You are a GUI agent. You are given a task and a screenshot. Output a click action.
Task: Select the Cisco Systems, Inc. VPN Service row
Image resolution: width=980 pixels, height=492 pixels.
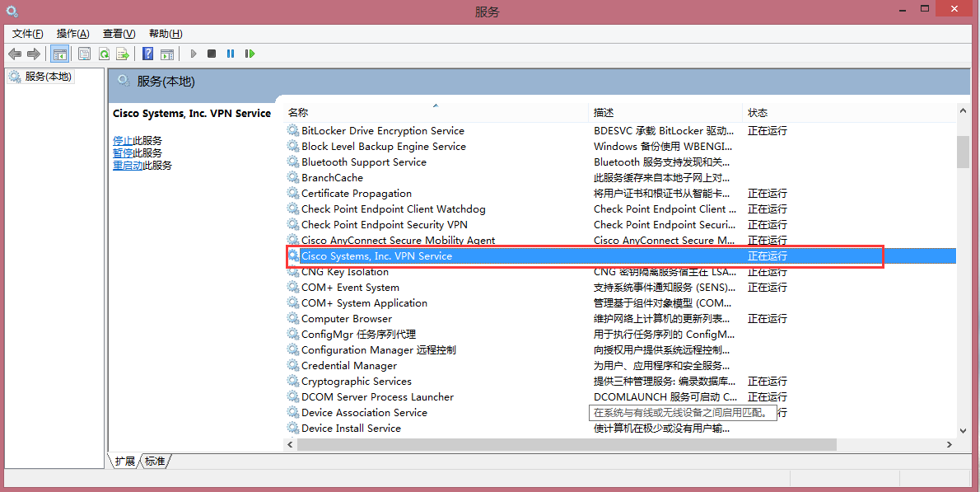pyautogui.click(x=621, y=255)
